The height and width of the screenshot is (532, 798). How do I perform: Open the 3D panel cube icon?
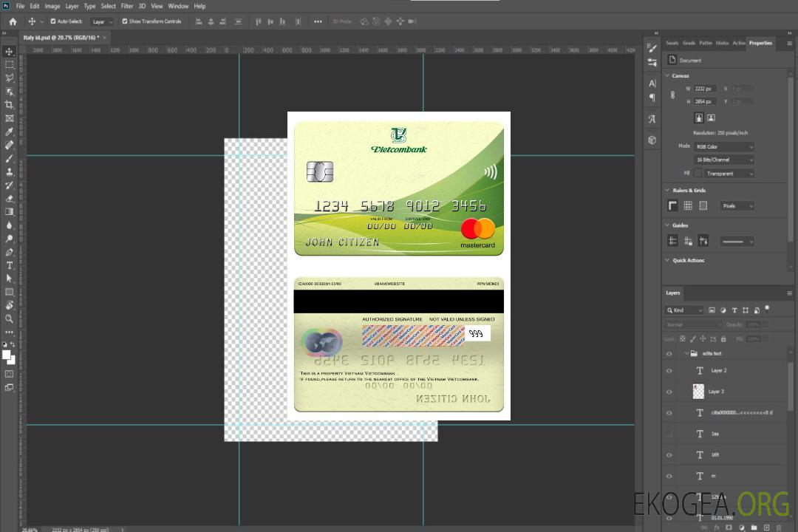pos(652,140)
